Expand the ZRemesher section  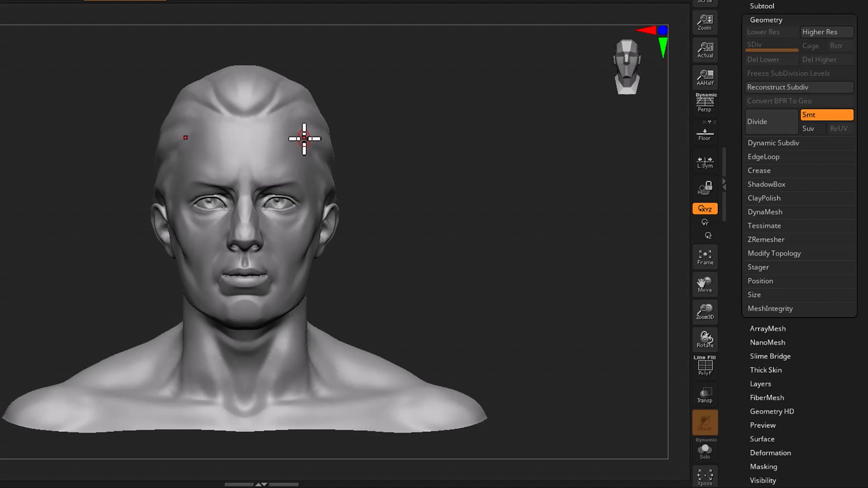pyautogui.click(x=766, y=239)
